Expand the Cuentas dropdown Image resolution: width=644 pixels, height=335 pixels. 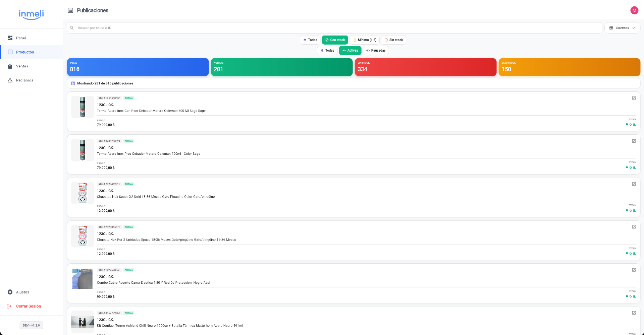(x=622, y=28)
